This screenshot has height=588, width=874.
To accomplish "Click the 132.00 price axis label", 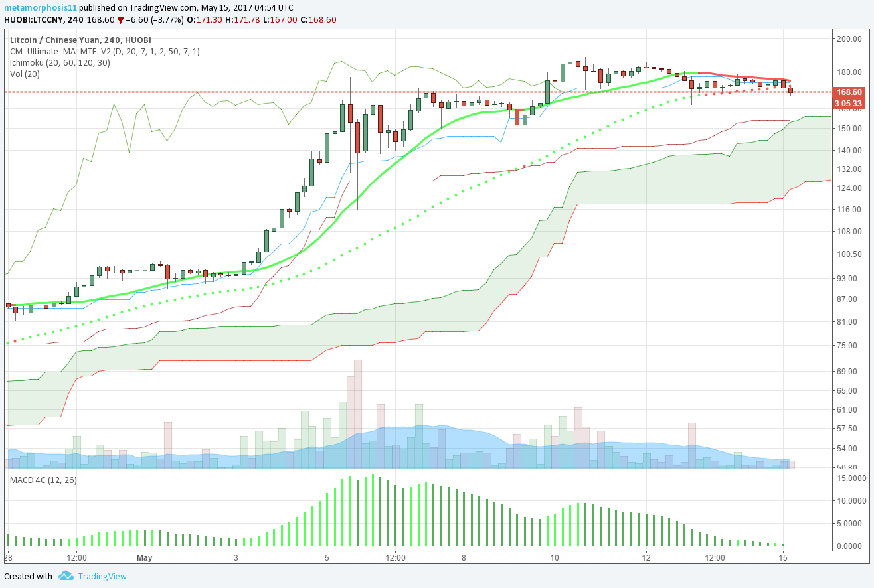I will [x=849, y=169].
